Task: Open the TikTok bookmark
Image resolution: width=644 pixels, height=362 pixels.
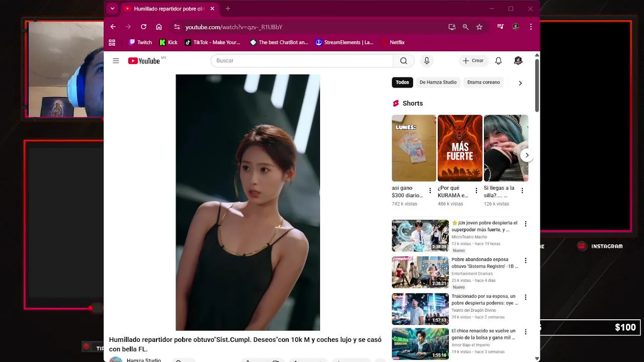Action: point(213,42)
